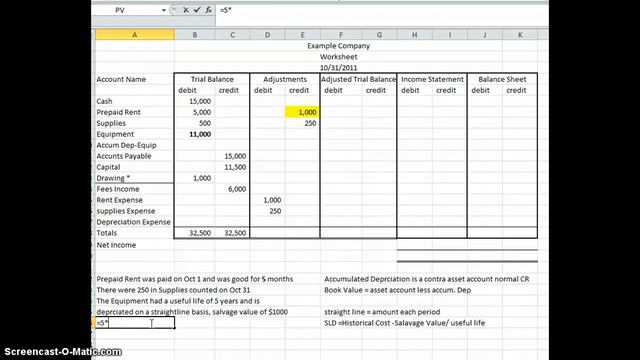Select column B header
Viewport: 640px width, 360px height.
pos(195,35)
